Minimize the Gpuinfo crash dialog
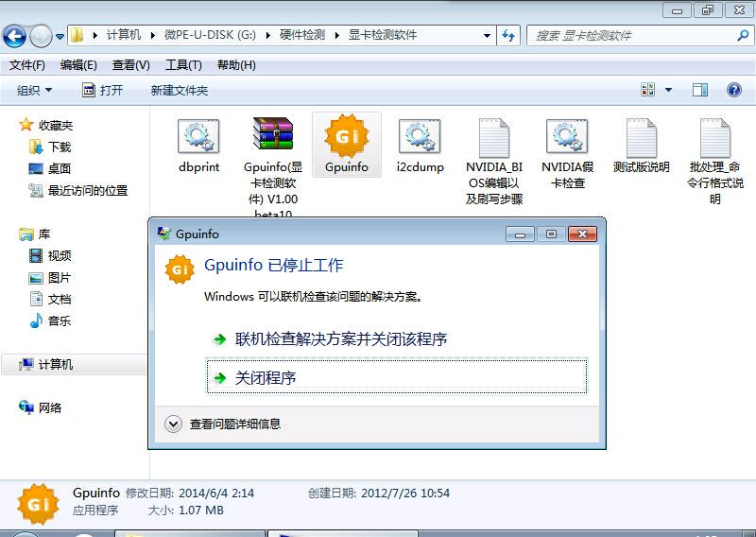Viewport: 756px width, 537px height. [x=520, y=234]
